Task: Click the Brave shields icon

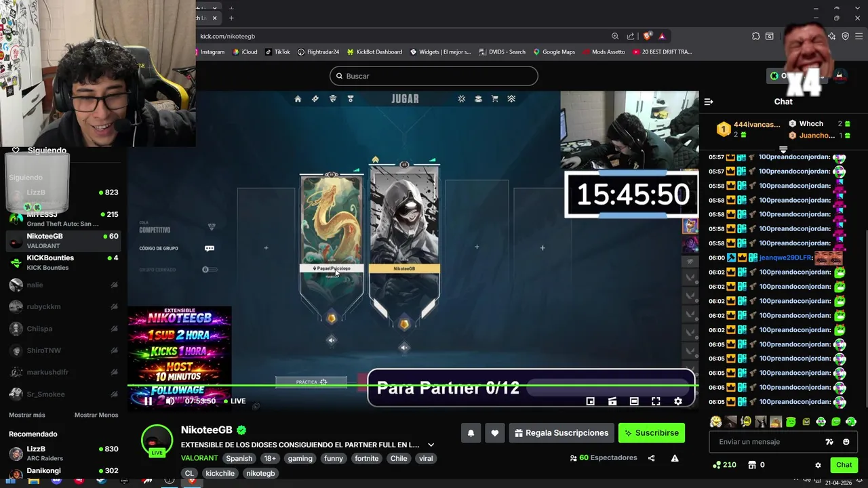Action: [x=648, y=36]
